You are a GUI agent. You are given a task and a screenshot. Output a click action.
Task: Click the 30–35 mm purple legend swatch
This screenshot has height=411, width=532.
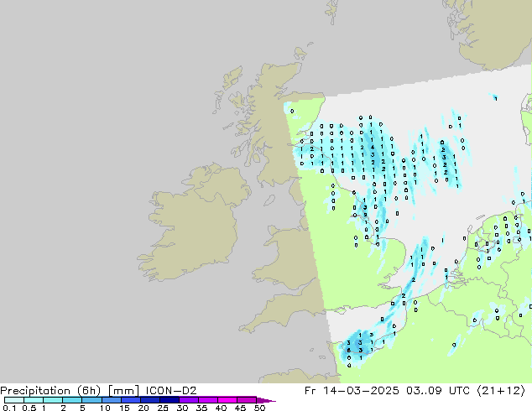189,400
